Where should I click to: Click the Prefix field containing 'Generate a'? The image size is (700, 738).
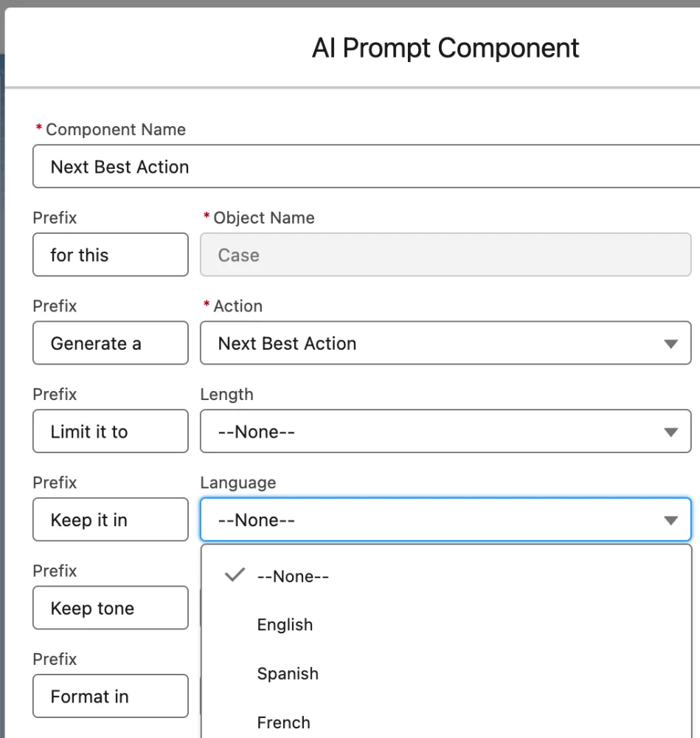tap(110, 343)
